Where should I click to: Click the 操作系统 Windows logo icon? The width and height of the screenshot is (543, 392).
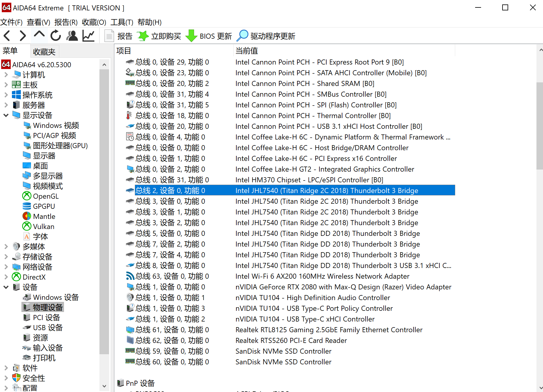(16, 95)
